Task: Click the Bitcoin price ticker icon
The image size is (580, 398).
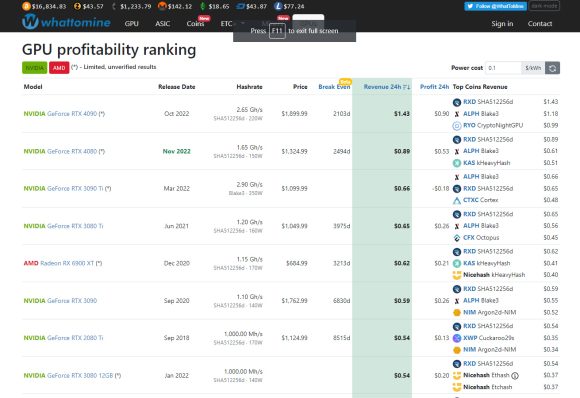Action: click(26, 6)
